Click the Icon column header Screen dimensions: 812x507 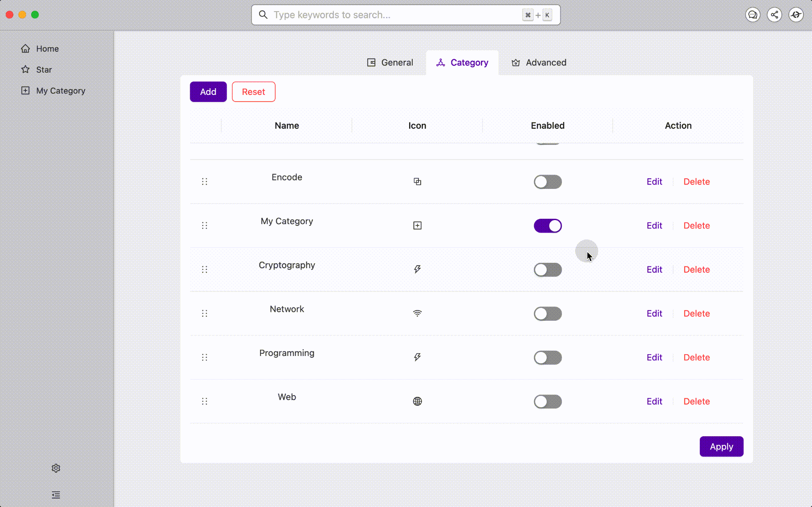tap(417, 126)
